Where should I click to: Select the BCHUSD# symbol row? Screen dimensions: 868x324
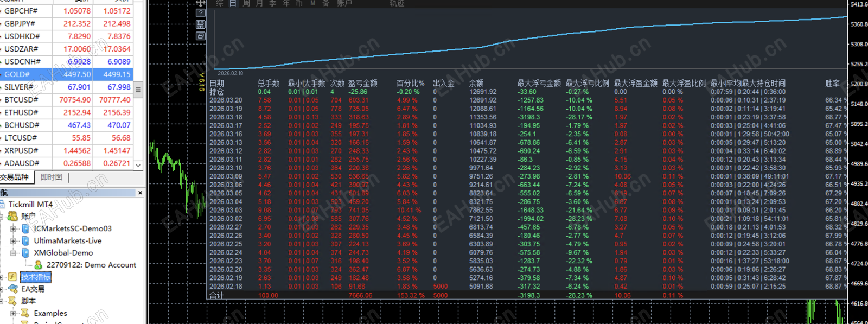[x=66, y=125]
